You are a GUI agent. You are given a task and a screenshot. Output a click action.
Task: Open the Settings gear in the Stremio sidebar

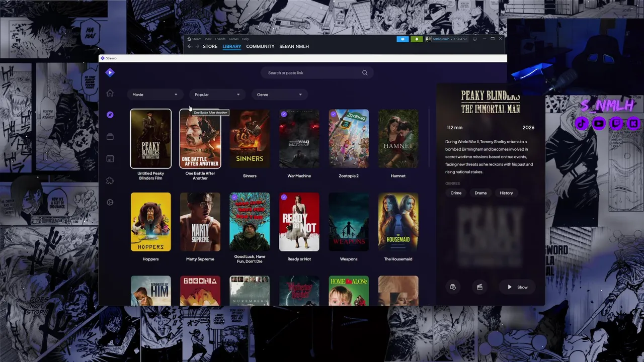[x=110, y=202]
